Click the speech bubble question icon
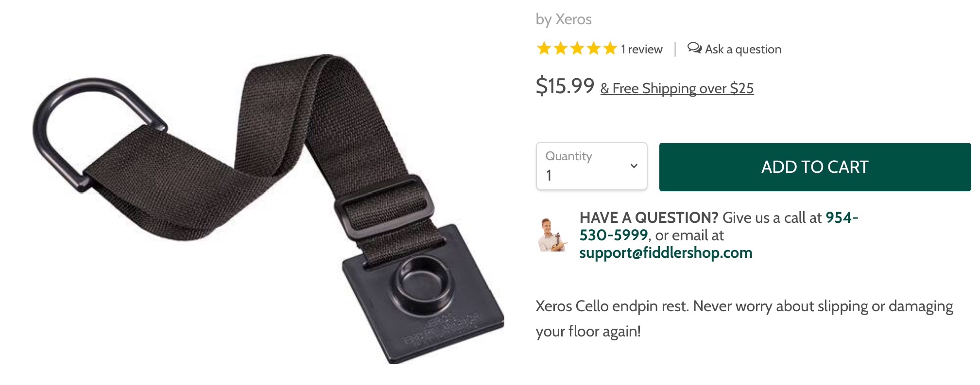This screenshot has width=980, height=385. (694, 48)
